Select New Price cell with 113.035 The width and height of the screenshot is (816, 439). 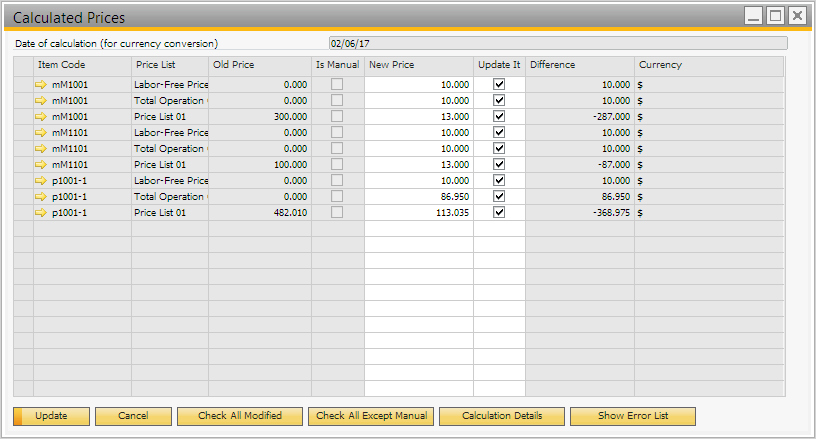[x=419, y=213]
